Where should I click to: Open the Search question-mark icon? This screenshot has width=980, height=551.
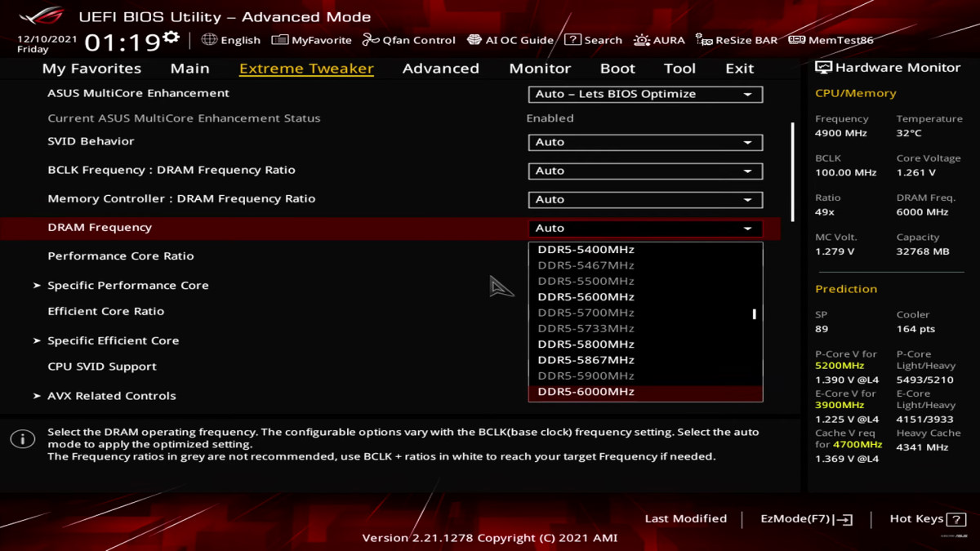point(572,39)
